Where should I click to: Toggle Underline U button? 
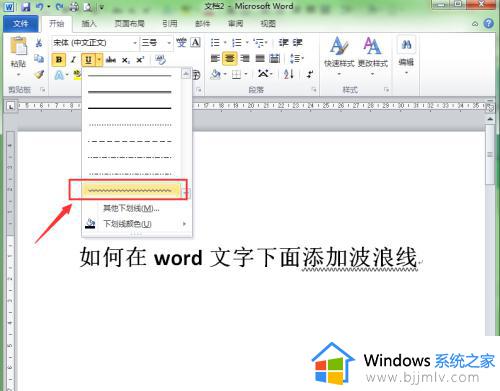(x=88, y=60)
